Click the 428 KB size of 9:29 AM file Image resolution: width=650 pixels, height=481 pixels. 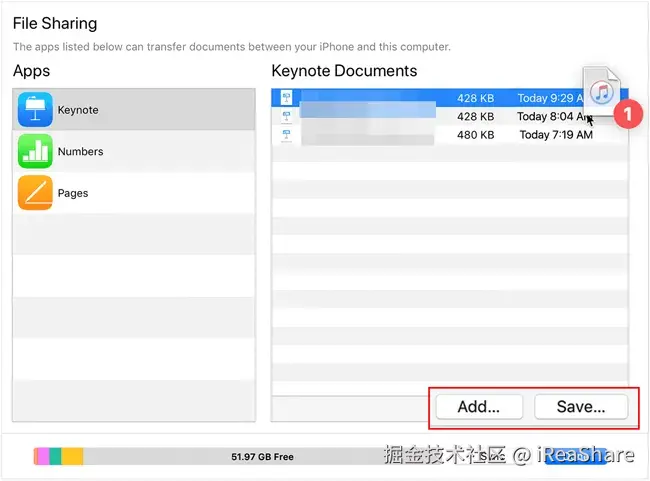pos(475,98)
